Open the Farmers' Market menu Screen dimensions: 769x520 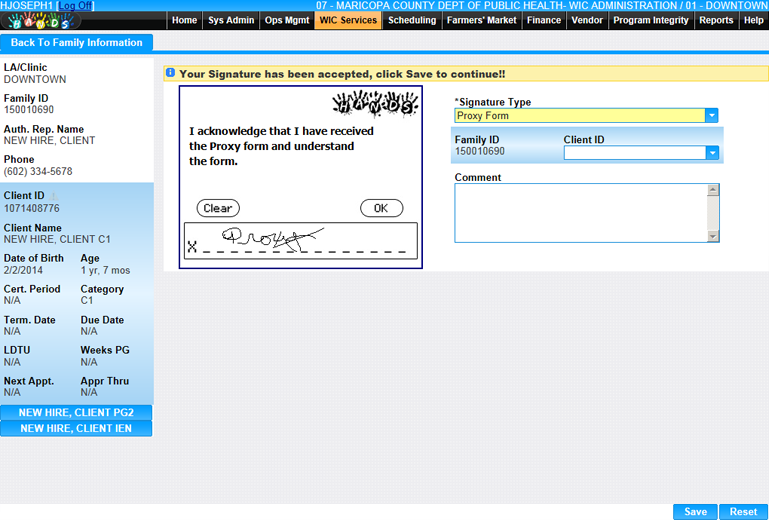(482, 20)
